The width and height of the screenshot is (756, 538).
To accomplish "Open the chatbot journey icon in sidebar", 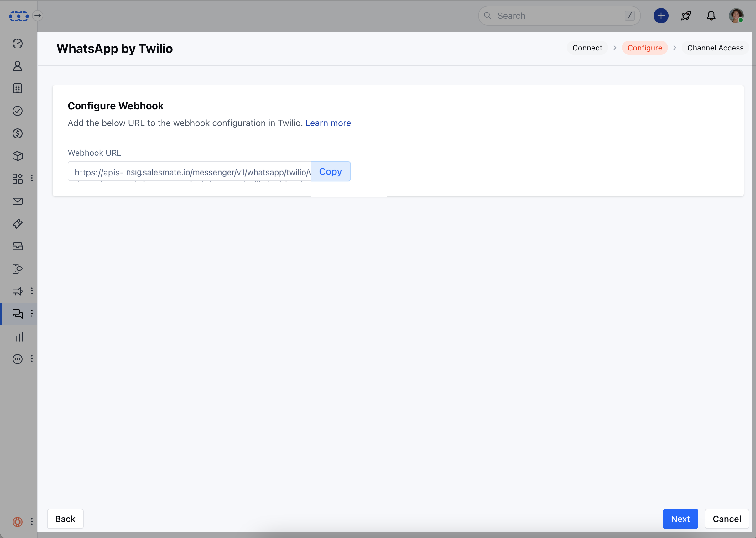I will [18, 269].
